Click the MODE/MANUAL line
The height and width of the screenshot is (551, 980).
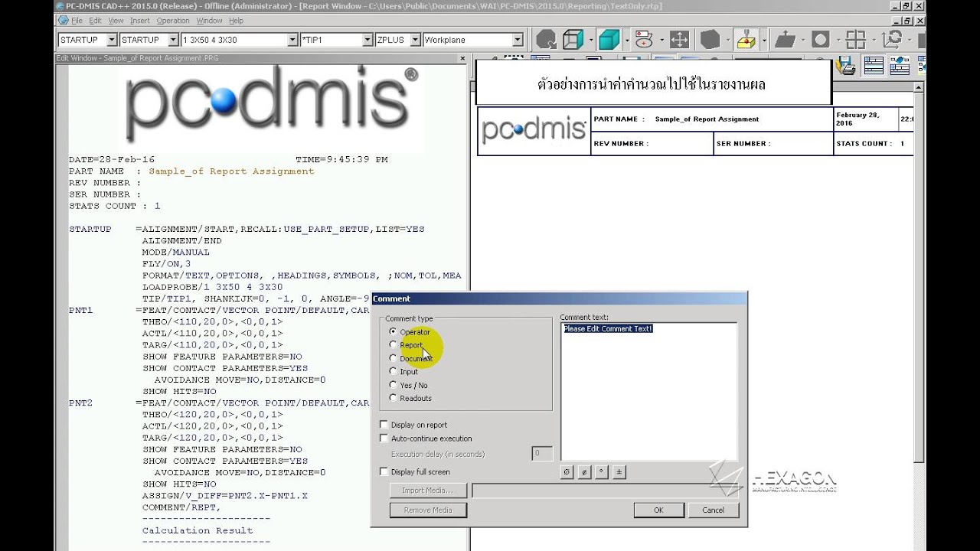(175, 253)
